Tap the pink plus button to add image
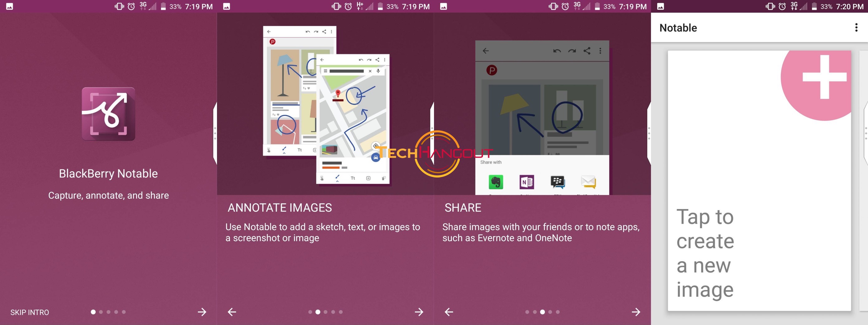 point(816,86)
